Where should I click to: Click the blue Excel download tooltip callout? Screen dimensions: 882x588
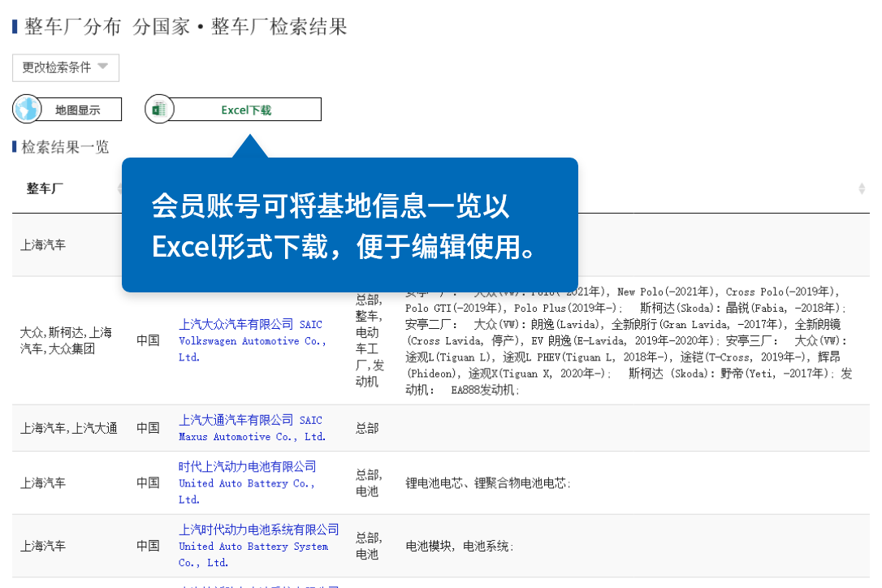[349, 225]
